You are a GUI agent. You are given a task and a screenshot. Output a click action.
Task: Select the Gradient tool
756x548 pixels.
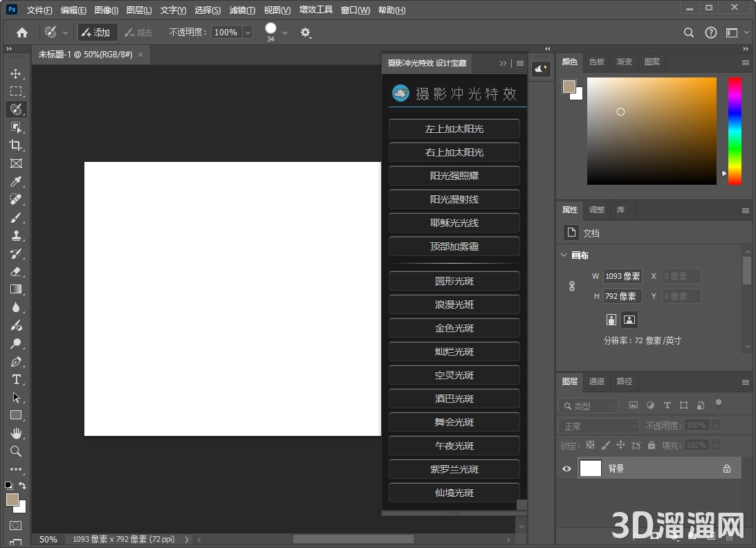coord(16,289)
